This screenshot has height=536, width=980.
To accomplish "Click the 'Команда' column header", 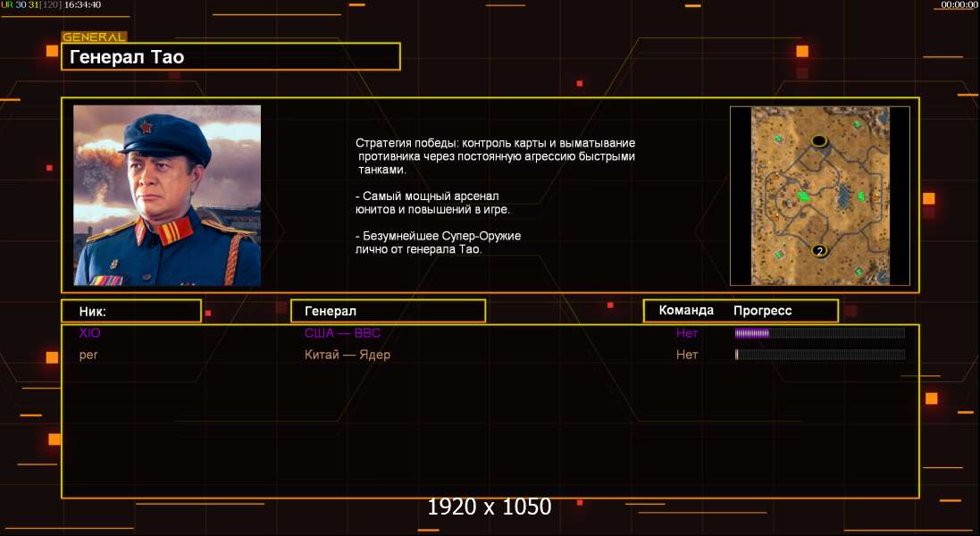I will tap(685, 311).
